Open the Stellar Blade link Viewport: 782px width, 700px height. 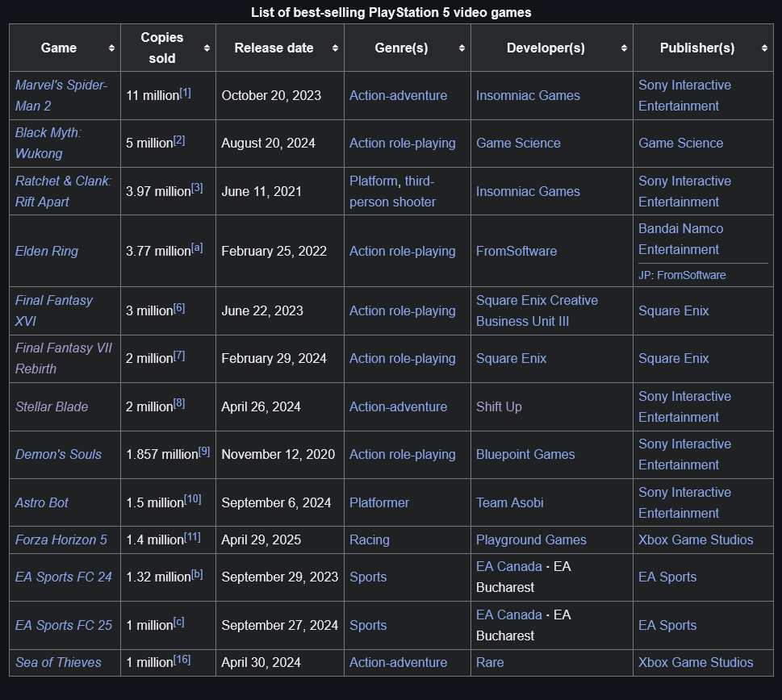pos(52,406)
